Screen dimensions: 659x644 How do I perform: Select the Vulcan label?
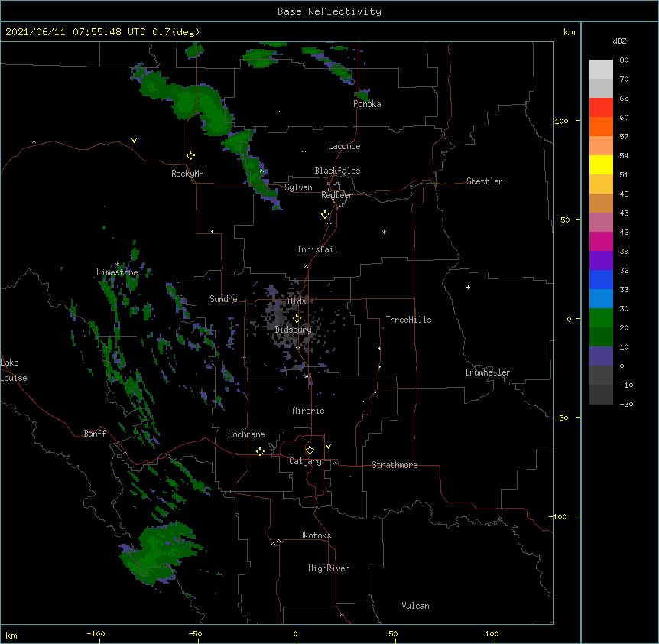[x=415, y=606]
